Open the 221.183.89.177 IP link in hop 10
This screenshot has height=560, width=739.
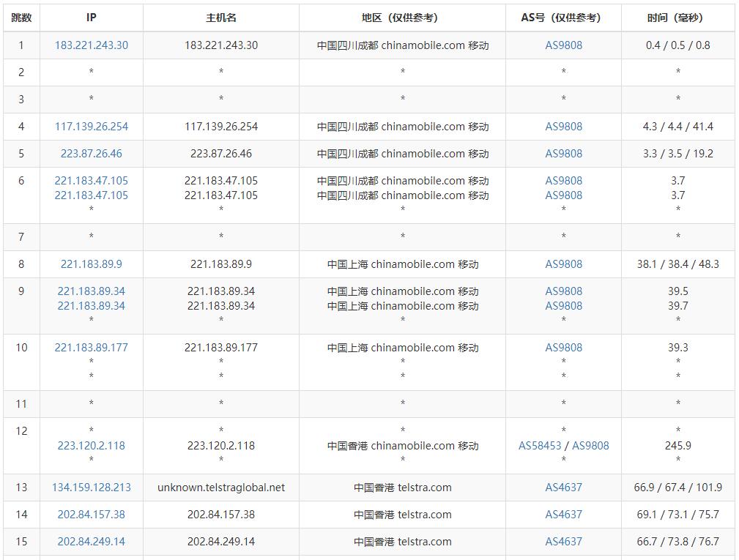coord(92,348)
